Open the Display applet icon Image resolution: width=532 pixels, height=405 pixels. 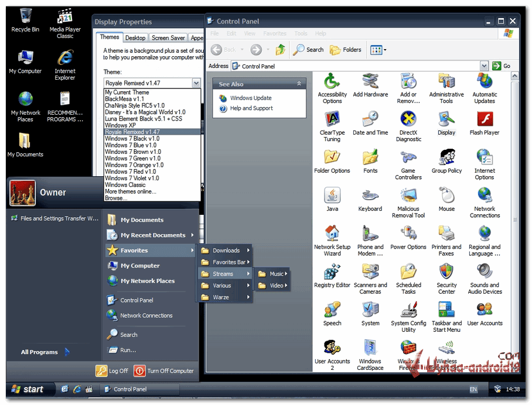(x=446, y=123)
